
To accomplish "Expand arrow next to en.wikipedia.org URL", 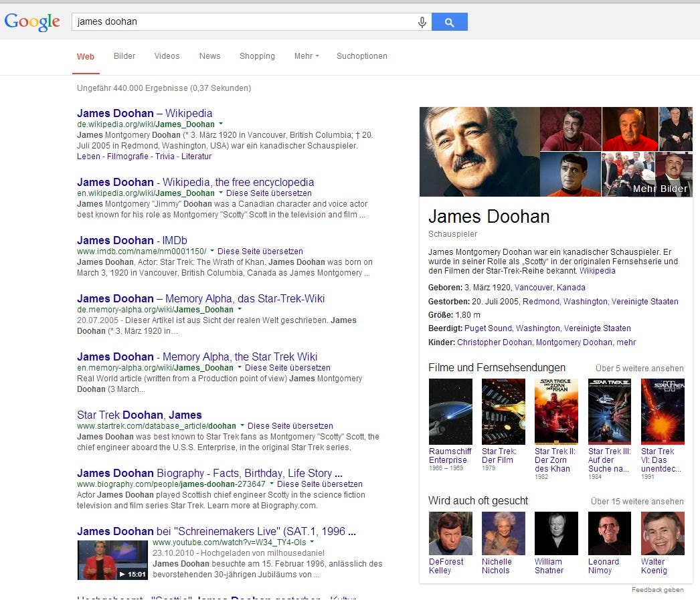I will [221, 193].
